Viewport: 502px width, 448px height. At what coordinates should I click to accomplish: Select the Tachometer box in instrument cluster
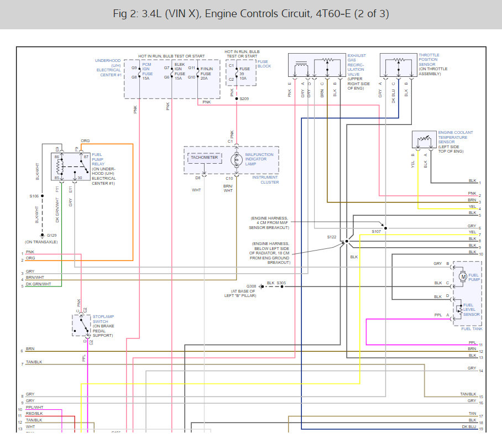coord(204,158)
